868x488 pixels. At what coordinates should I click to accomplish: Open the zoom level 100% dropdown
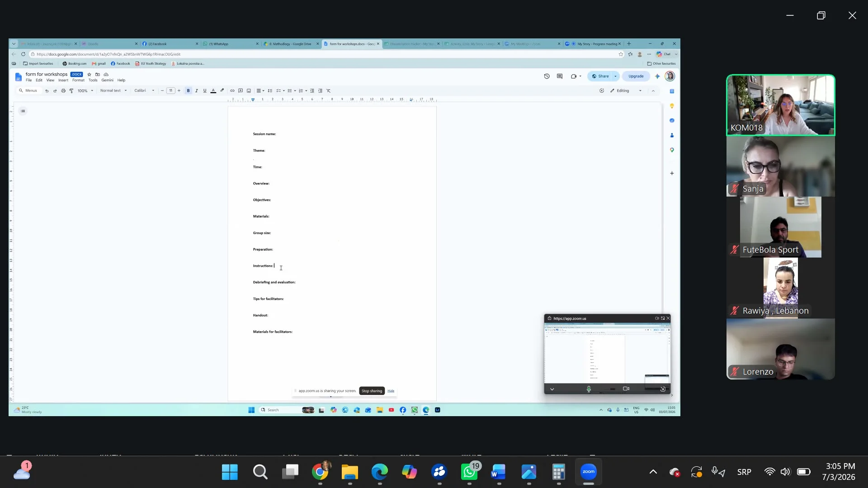(85, 91)
